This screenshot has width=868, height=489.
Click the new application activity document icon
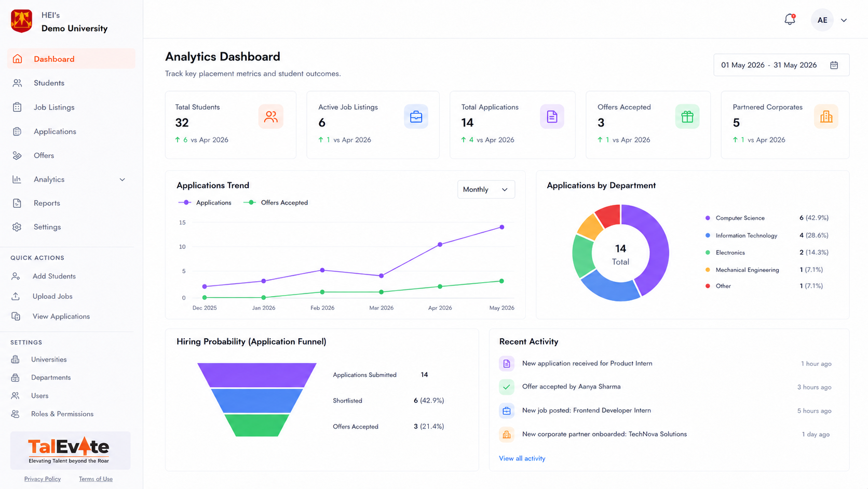pos(507,363)
